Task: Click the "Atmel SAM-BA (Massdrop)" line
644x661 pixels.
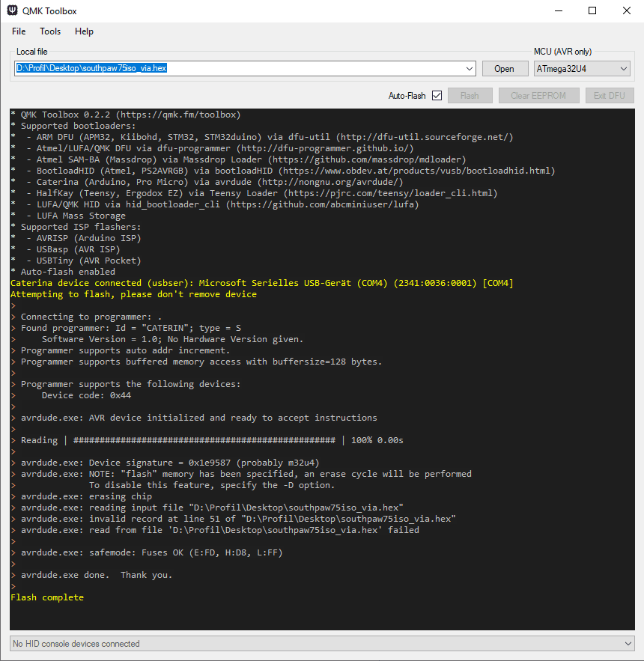Action: point(238,159)
